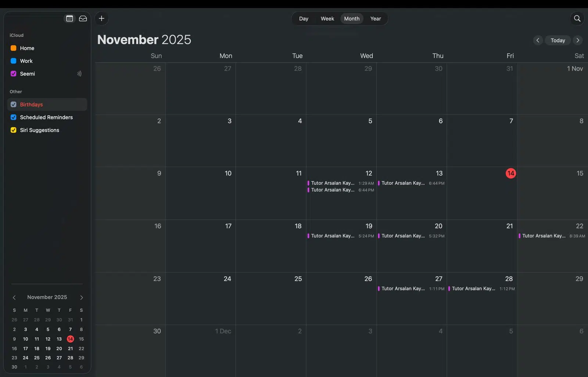
Task: Uncheck Scheduled Reminders checkbox
Action: tap(14, 117)
